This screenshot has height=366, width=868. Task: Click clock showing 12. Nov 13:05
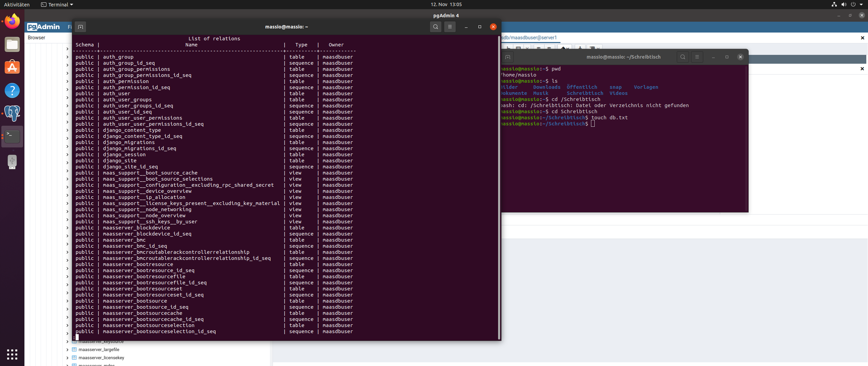coord(446,4)
